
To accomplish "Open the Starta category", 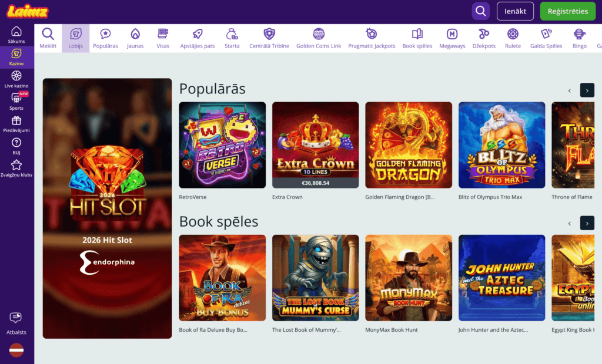I will coord(232,38).
